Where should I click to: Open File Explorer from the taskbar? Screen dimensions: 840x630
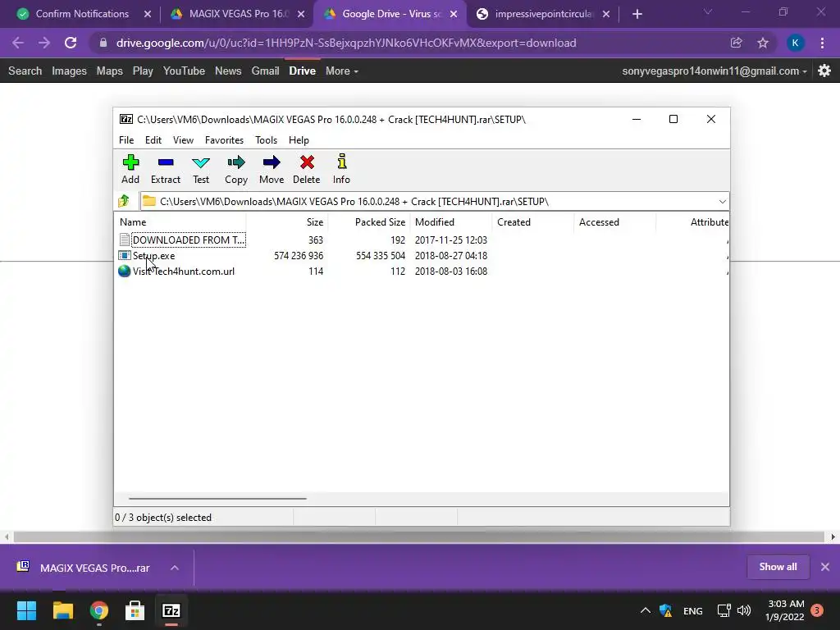[62, 610]
